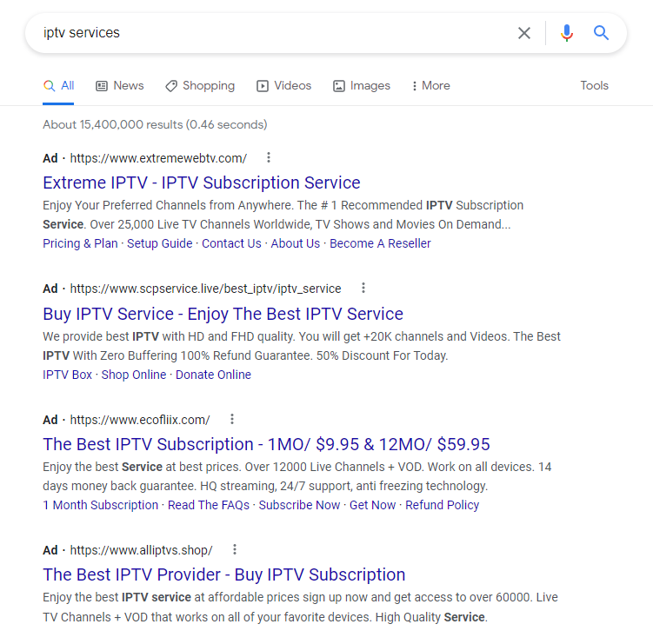653x644 pixels.
Task: Open three-dot menu for extremewebtv ad
Action: 269,157
